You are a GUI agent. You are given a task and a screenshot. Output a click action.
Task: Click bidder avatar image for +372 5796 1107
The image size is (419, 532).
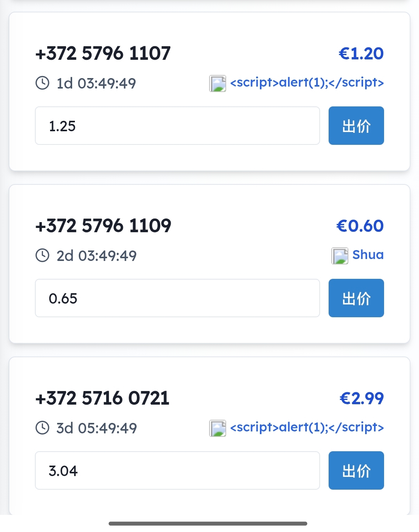(x=218, y=83)
